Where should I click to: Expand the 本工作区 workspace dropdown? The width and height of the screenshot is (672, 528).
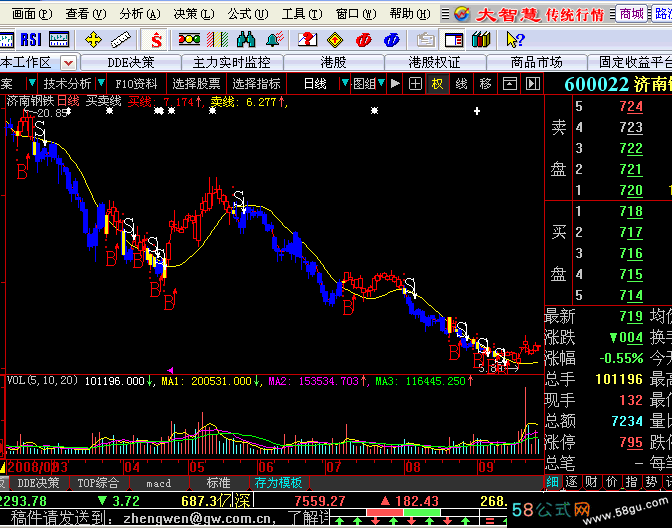coord(69,63)
